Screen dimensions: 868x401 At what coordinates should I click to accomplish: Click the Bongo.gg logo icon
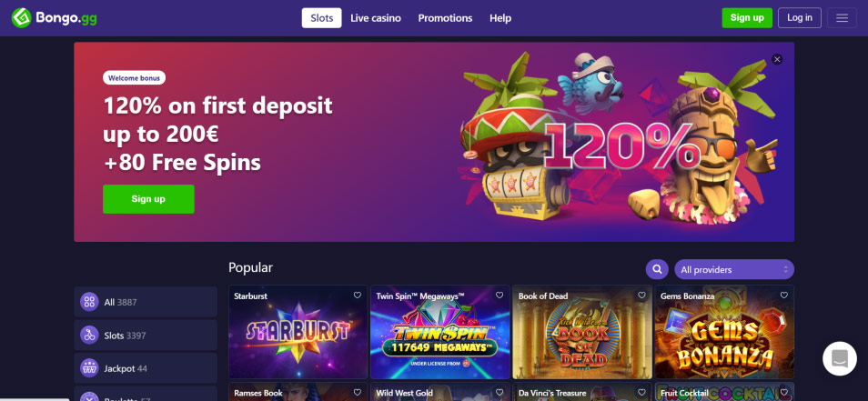point(22,17)
